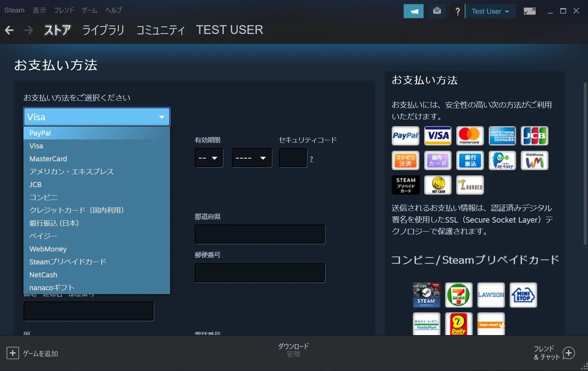Open the ヘルプ menu
Screen dimensions: 588x371
pos(113,10)
